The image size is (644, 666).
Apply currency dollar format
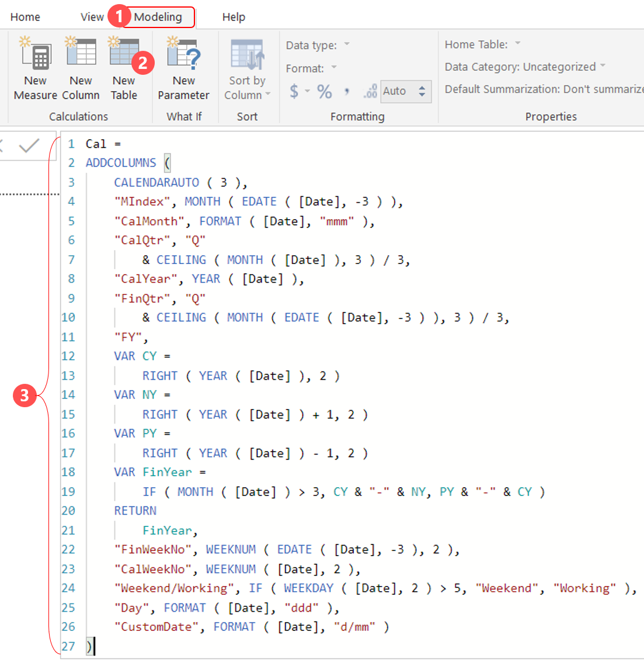[x=294, y=91]
